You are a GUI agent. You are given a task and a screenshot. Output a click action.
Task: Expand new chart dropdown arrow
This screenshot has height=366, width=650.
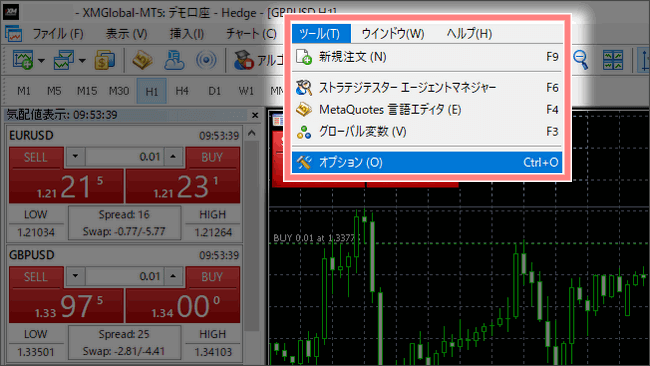(41, 61)
